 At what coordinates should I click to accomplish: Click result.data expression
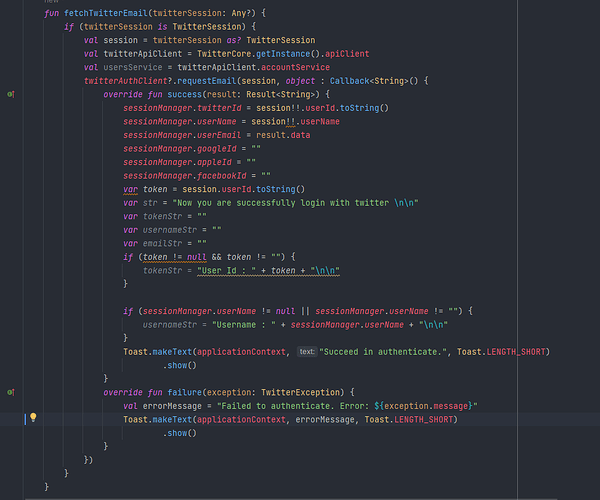click(283, 135)
